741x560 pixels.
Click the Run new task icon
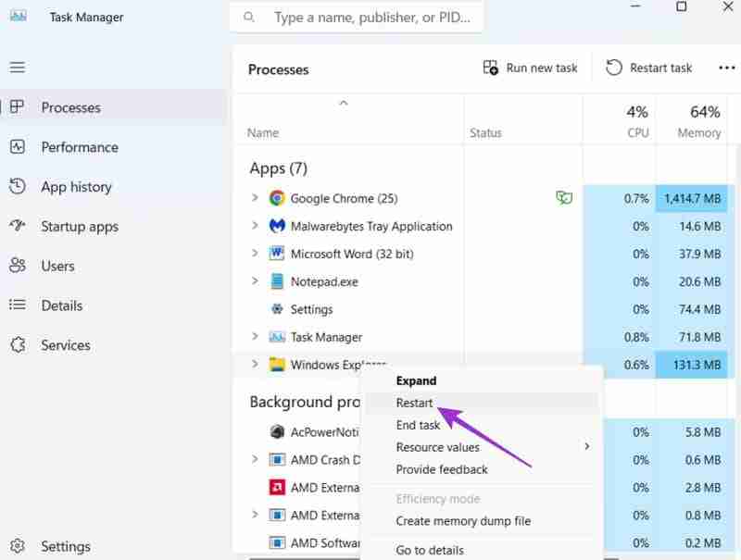point(491,68)
